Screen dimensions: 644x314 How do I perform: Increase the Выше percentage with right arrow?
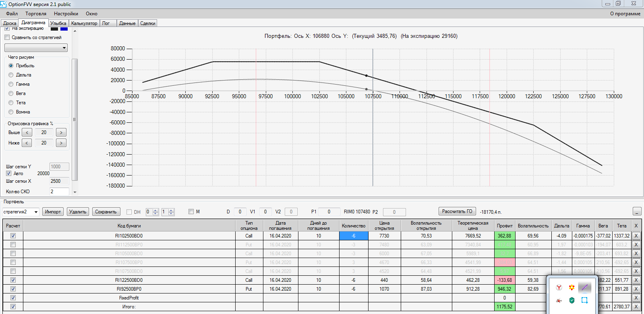tap(61, 132)
